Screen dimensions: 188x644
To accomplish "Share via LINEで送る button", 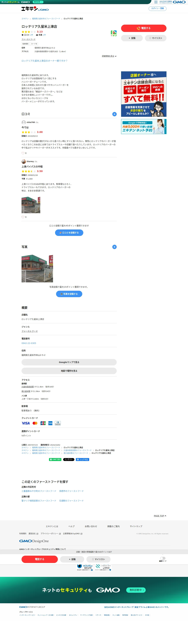I will pos(55,460).
